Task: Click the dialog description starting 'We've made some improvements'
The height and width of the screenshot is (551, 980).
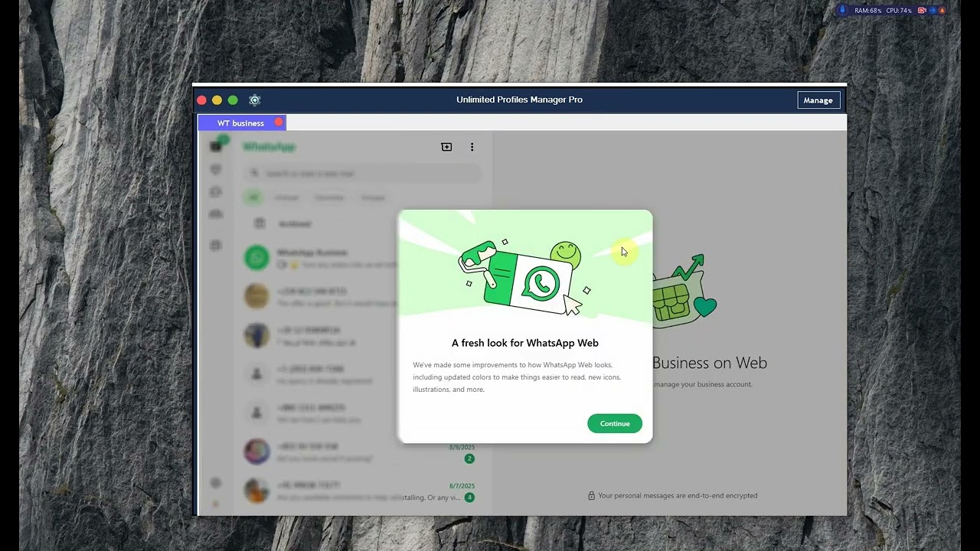Action: (x=517, y=377)
